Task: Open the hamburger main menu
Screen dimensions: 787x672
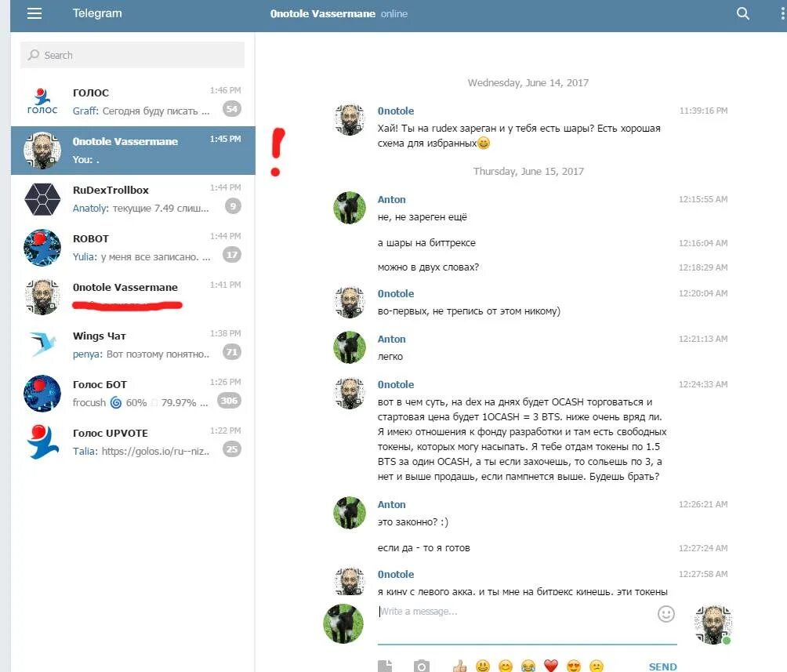Action: [34, 13]
